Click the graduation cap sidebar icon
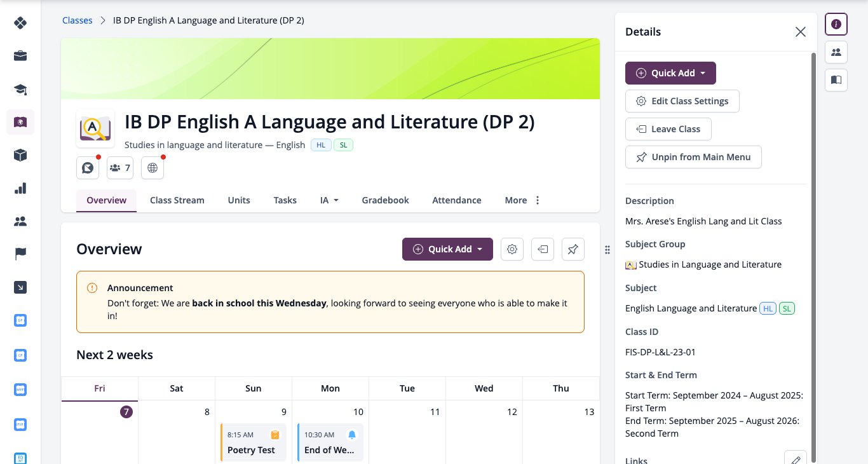868x464 pixels. click(x=20, y=89)
